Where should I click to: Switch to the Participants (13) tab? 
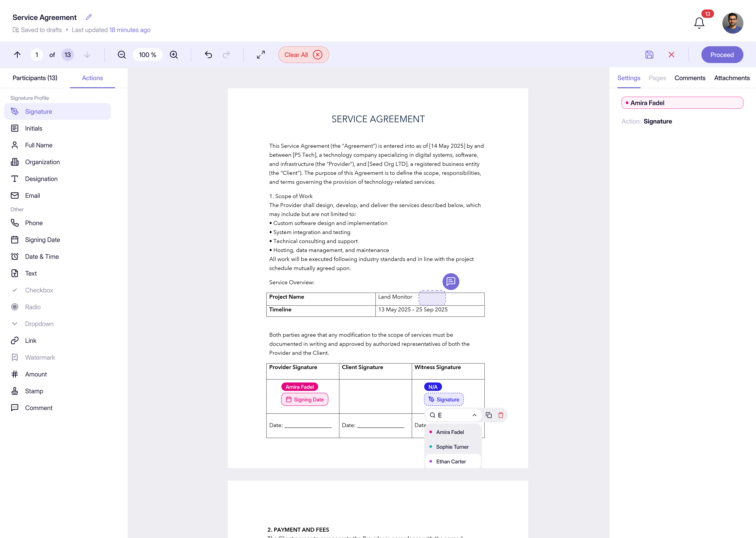click(x=35, y=78)
